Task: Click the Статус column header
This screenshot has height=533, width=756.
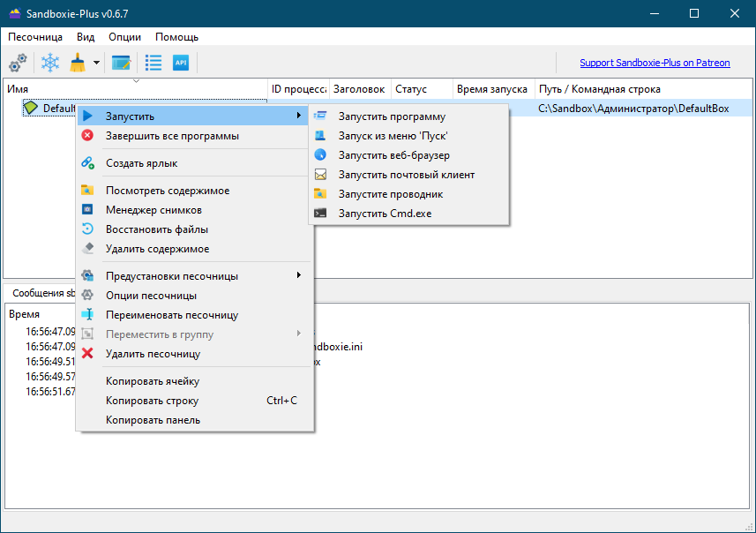Action: pyautogui.click(x=422, y=89)
